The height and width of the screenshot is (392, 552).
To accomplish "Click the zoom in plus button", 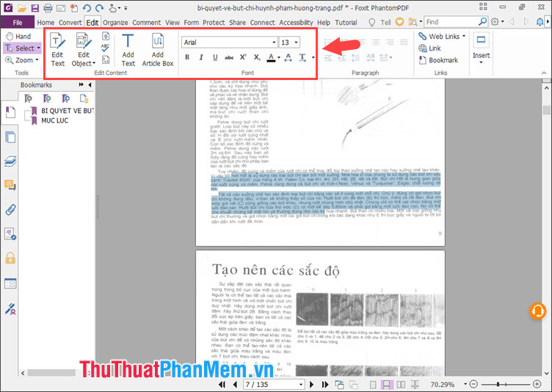I will [537, 384].
